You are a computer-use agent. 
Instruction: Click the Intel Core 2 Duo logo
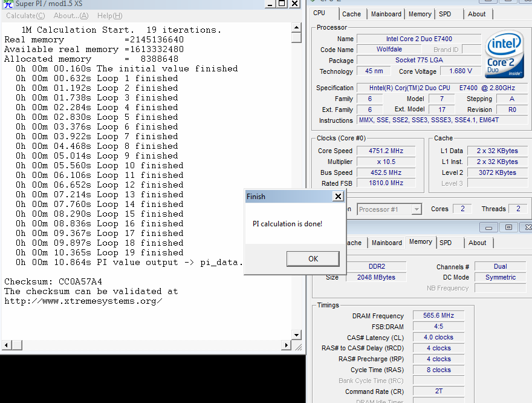tap(504, 54)
